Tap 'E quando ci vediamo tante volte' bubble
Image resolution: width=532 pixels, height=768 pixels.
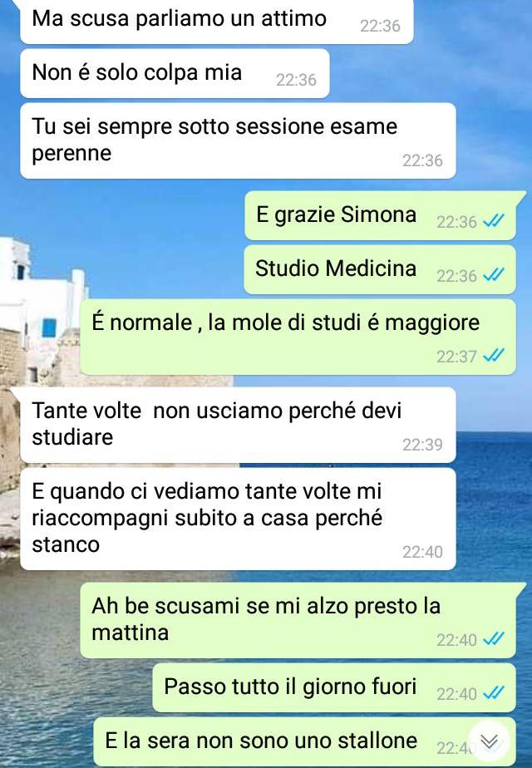coord(238,519)
